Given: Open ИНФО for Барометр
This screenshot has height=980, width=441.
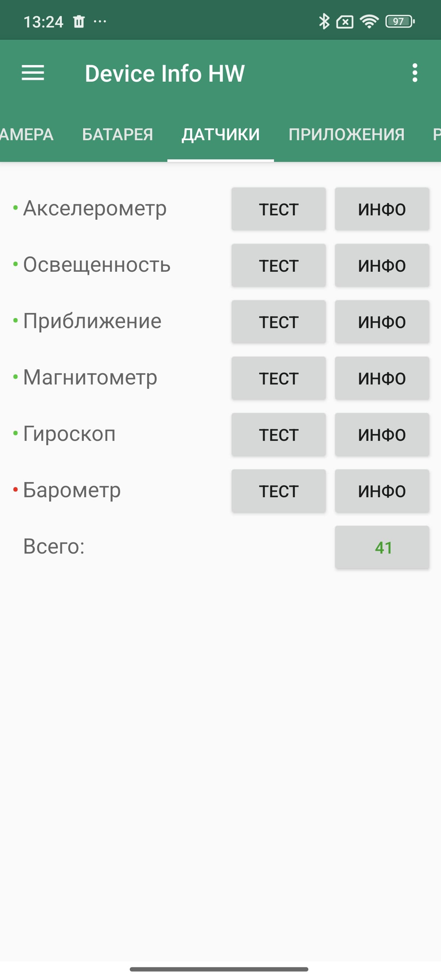Looking at the screenshot, I should coord(382,491).
